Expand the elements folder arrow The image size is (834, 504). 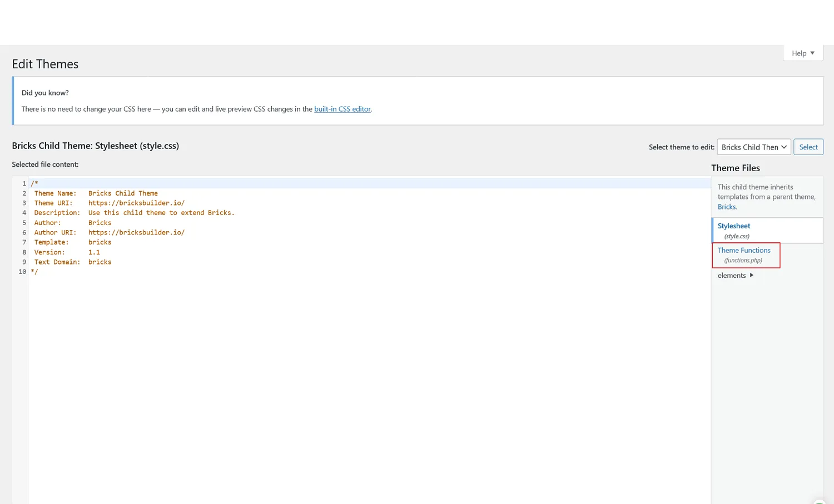[751, 276]
